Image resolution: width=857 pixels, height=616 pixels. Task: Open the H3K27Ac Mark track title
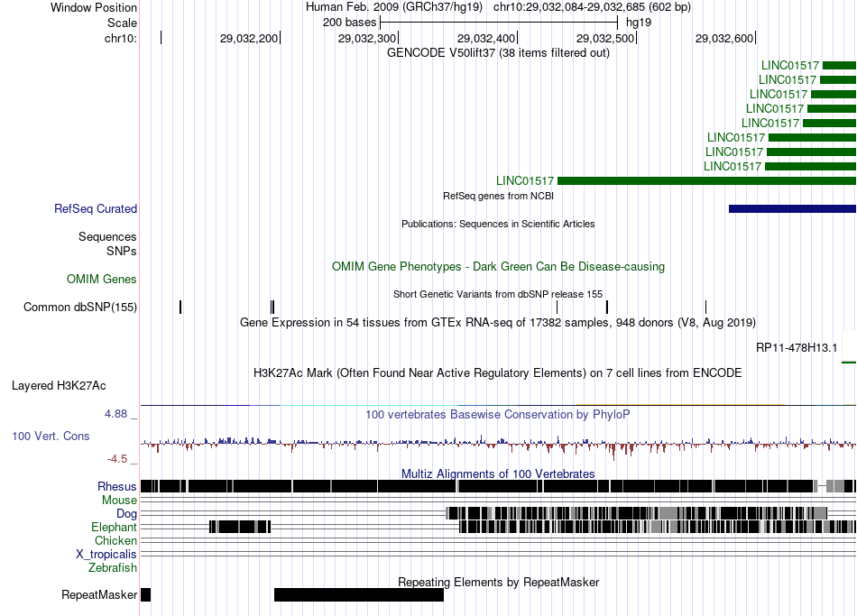[x=497, y=373]
